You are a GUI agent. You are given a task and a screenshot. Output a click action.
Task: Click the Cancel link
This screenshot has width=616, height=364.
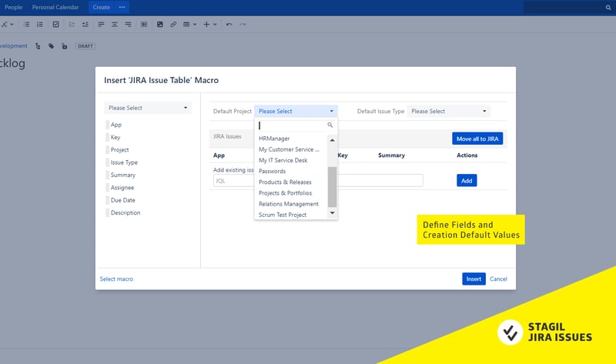pos(498,279)
